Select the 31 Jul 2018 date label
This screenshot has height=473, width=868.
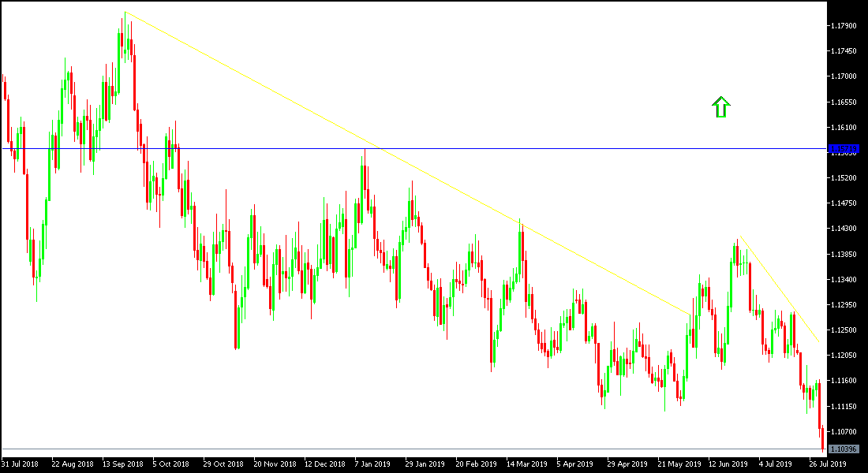pyautogui.click(x=21, y=464)
